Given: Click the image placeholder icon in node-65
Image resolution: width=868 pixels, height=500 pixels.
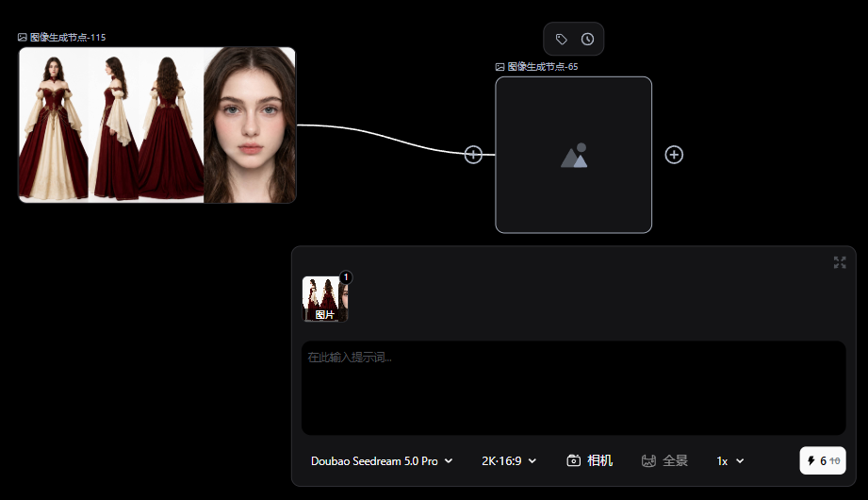Looking at the screenshot, I should pyautogui.click(x=574, y=156).
